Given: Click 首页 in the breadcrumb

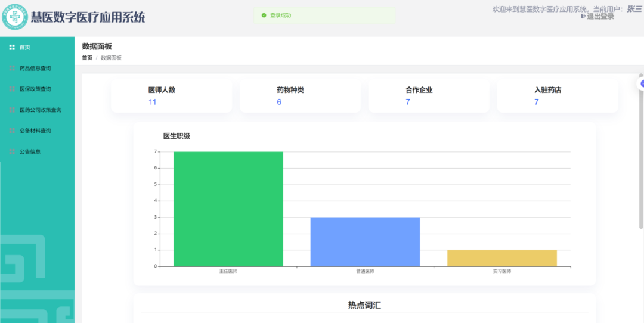Looking at the screenshot, I should click(x=87, y=58).
